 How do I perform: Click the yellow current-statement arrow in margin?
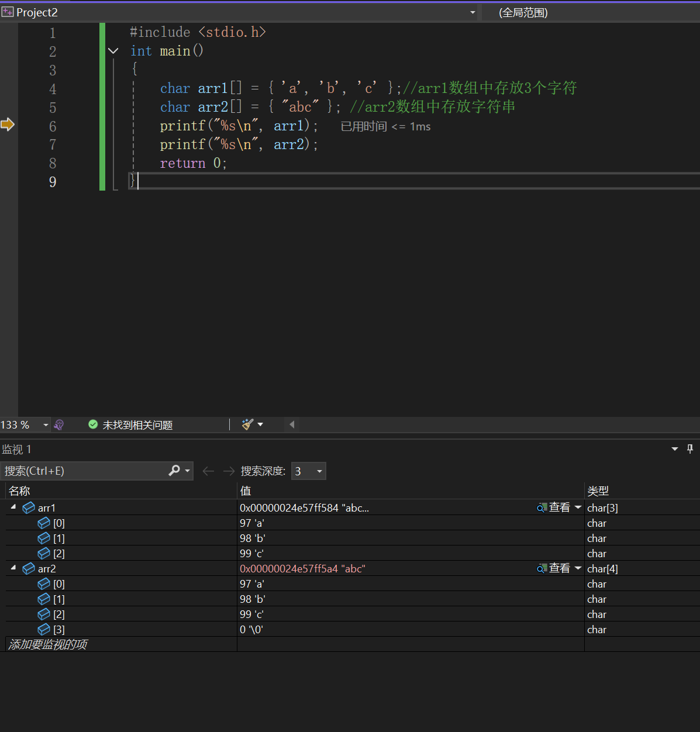pyautogui.click(x=8, y=124)
